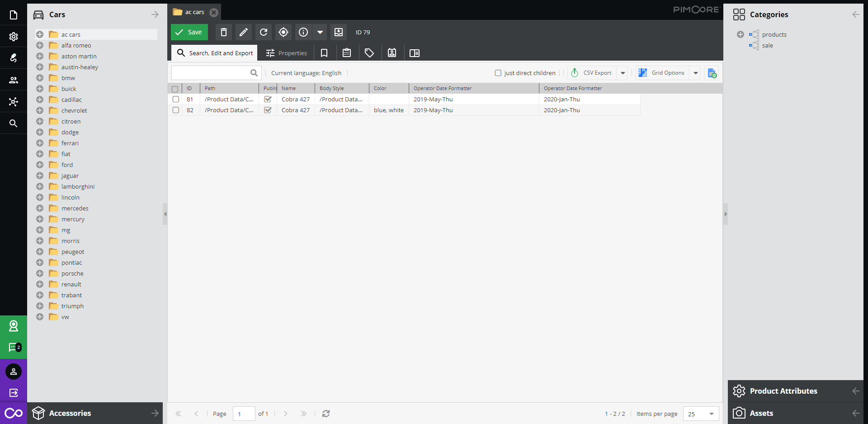The height and width of the screenshot is (424, 868).
Task: Open the Users icon in left sidebar
Action: tap(14, 80)
